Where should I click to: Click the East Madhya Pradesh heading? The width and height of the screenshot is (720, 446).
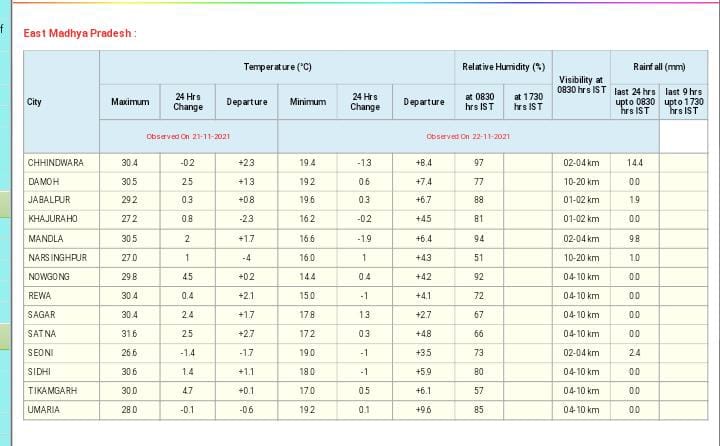[79, 34]
